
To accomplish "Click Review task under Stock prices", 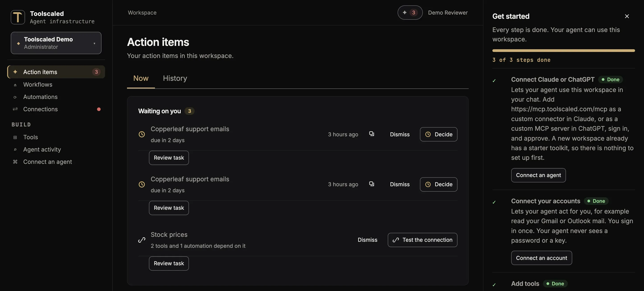I will 169,263.
